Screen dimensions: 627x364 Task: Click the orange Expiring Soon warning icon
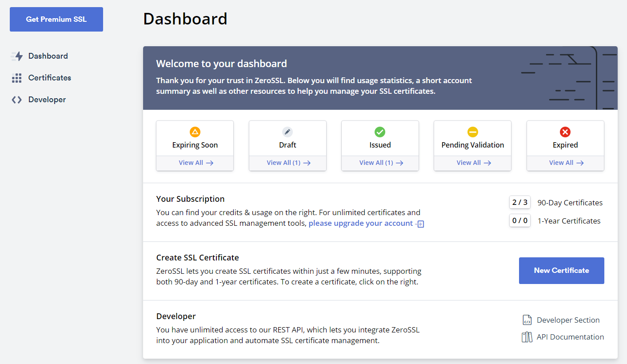pyautogui.click(x=195, y=132)
